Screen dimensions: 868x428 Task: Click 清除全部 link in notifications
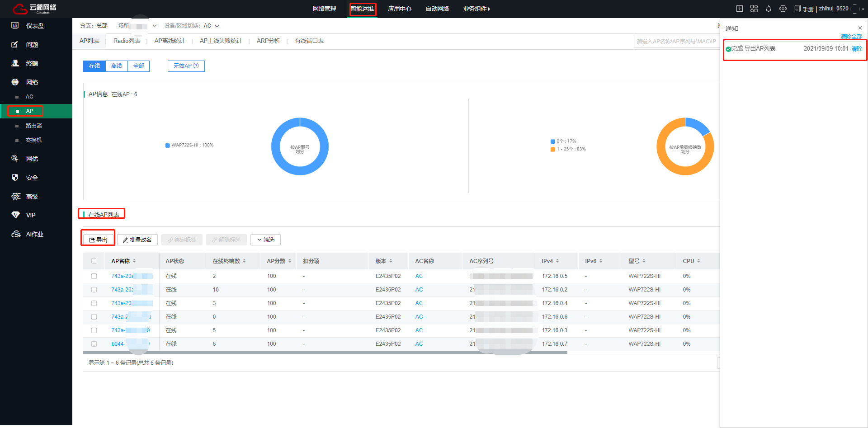[851, 37]
